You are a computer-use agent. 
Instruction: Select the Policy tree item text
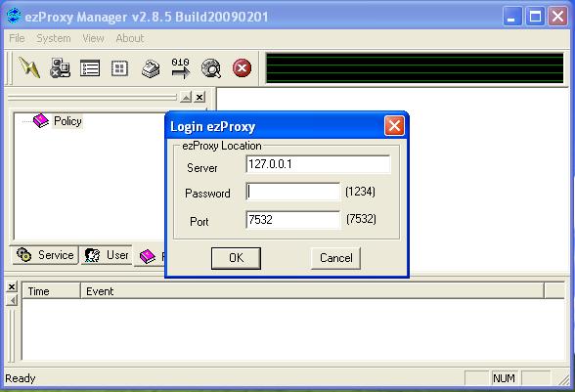(x=67, y=121)
